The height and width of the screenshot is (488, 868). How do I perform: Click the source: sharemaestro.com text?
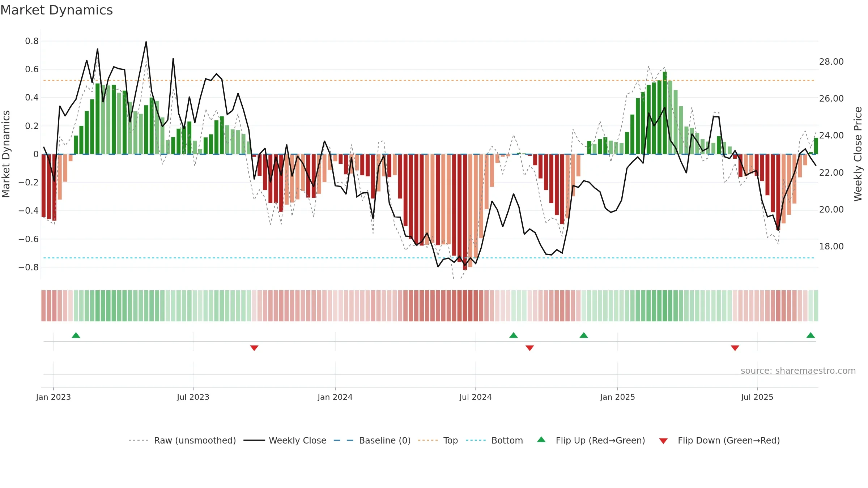(798, 371)
